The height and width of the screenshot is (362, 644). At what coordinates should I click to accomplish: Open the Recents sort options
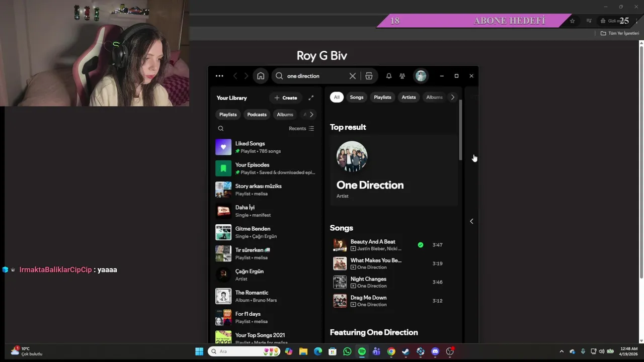pos(301,128)
